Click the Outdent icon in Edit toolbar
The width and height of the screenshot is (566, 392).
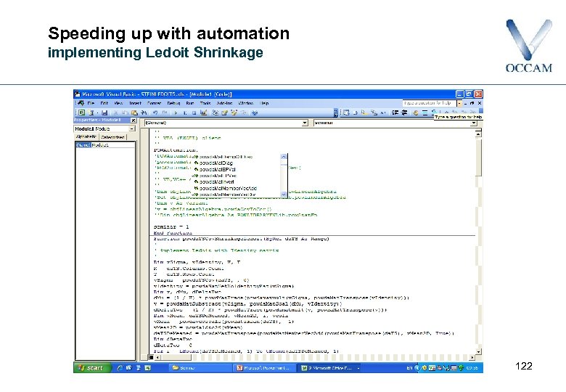coord(404,113)
